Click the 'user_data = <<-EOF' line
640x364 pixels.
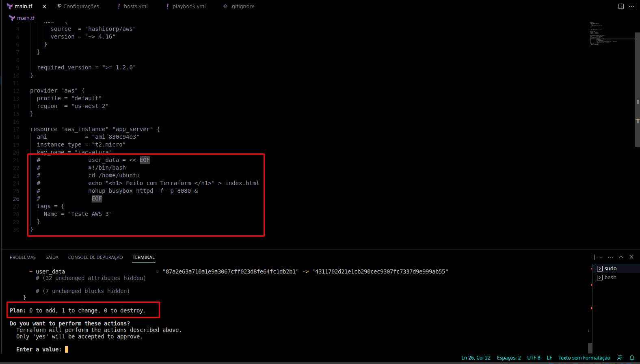point(119,160)
